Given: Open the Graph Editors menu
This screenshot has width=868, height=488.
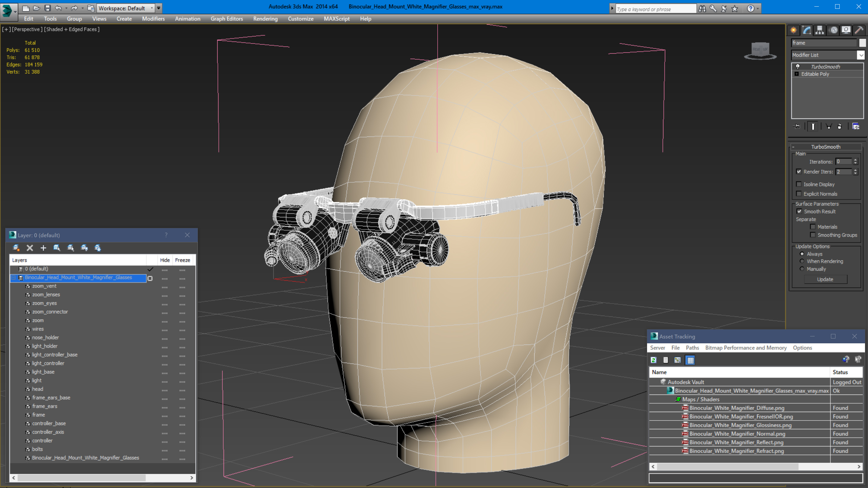Looking at the screenshot, I should coord(226,19).
